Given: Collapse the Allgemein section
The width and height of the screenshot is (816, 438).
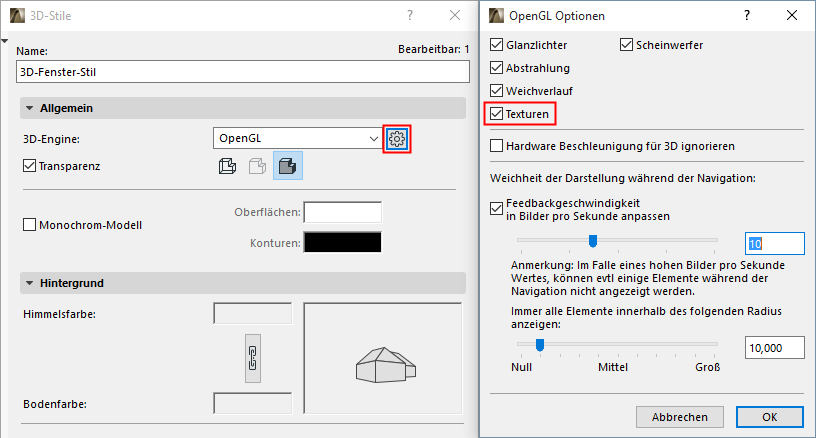Looking at the screenshot, I should click(28, 108).
